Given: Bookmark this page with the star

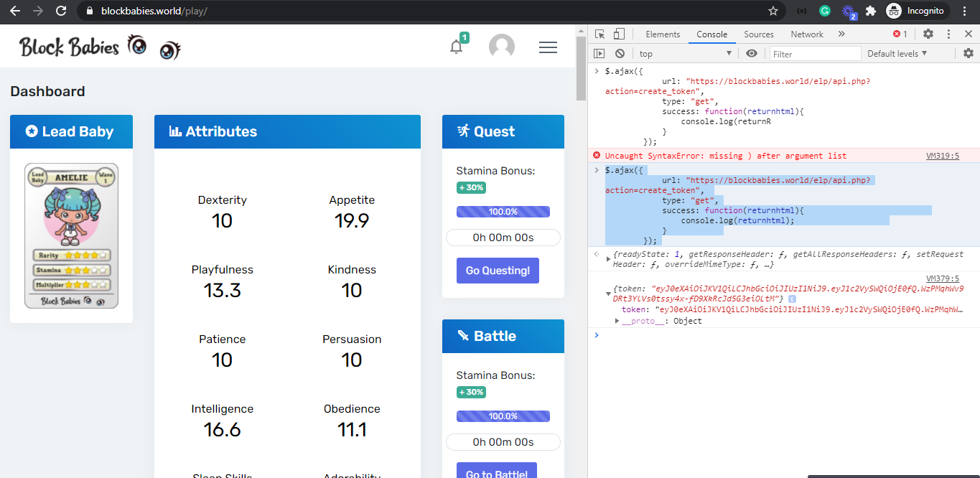Looking at the screenshot, I should click(x=773, y=11).
